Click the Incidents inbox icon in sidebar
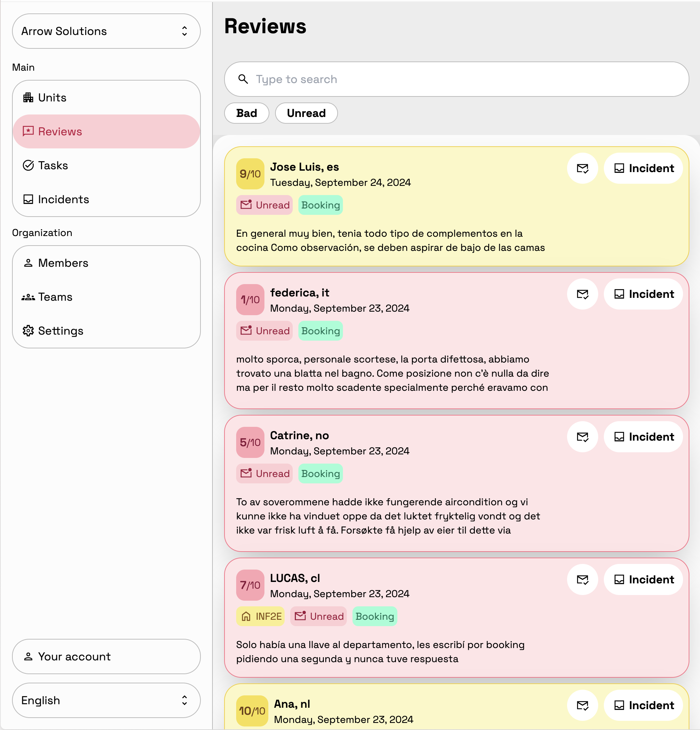 pyautogui.click(x=28, y=199)
